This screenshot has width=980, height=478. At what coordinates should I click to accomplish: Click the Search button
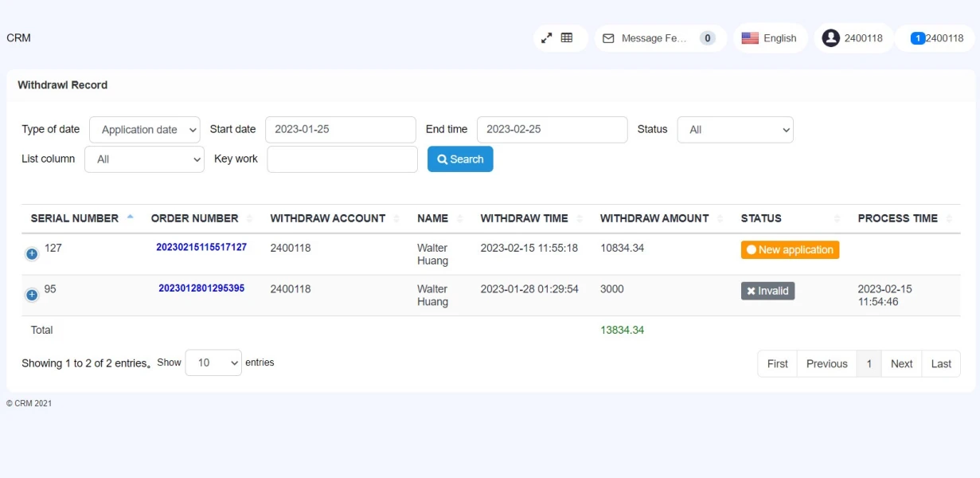pos(460,159)
